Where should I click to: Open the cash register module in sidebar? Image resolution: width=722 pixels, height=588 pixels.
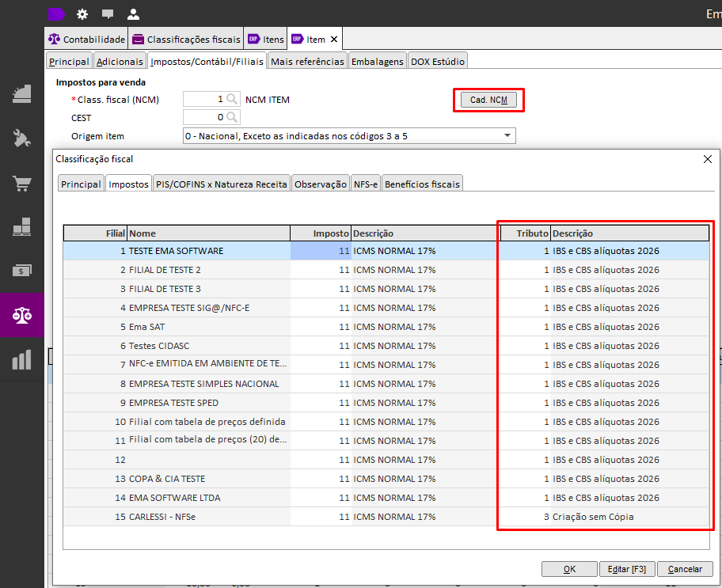point(22,93)
